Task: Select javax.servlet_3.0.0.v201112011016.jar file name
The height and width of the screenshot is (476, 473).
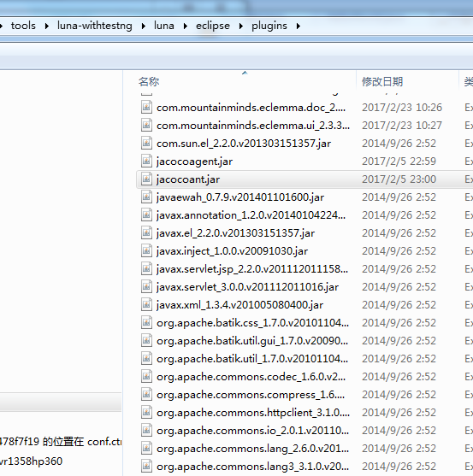Action: [x=247, y=287]
